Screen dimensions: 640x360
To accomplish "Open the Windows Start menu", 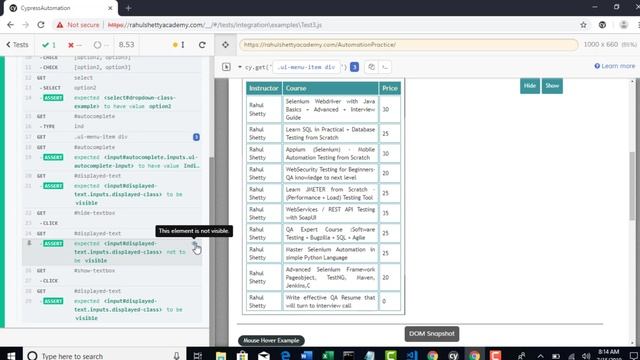I will (11, 356).
